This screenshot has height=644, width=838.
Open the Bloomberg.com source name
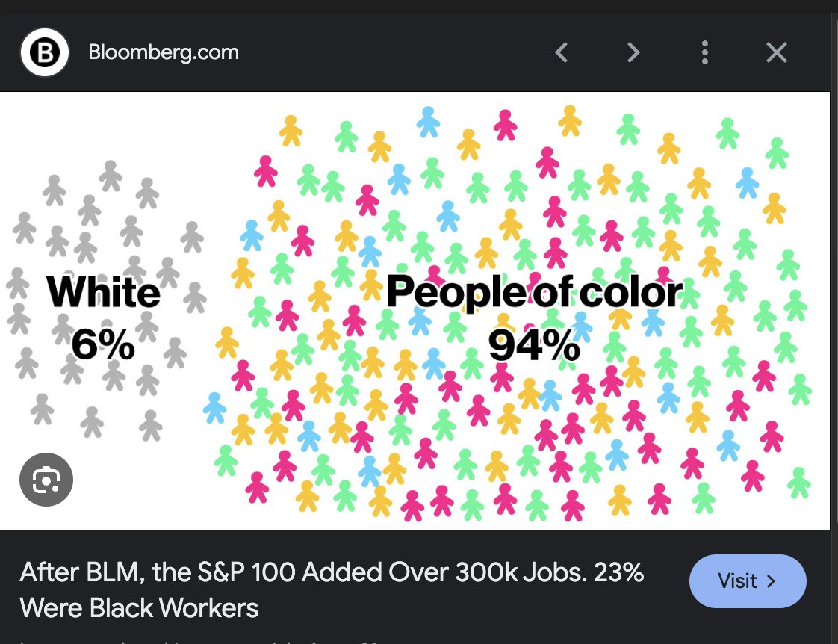pos(164,53)
